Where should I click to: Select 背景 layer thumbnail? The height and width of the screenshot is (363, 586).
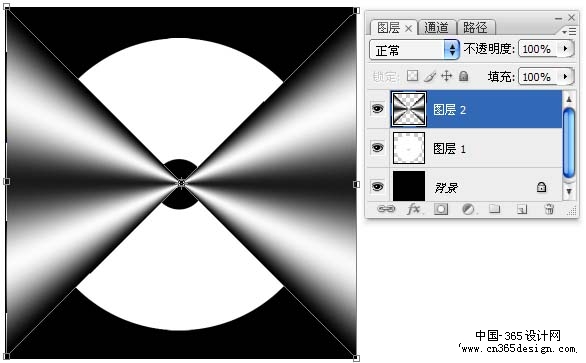coord(408,186)
